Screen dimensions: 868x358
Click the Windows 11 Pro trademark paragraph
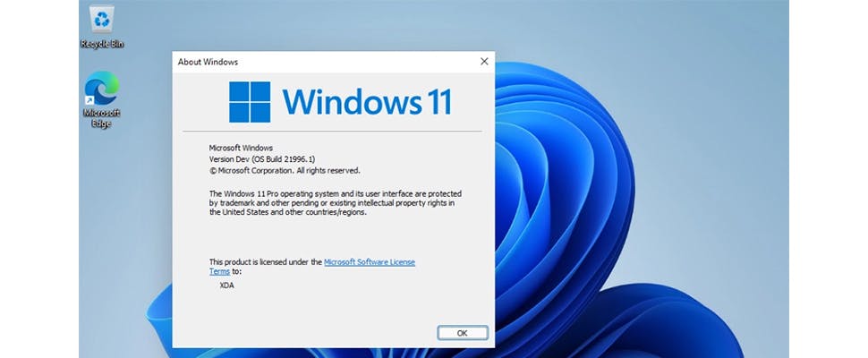[336, 202]
